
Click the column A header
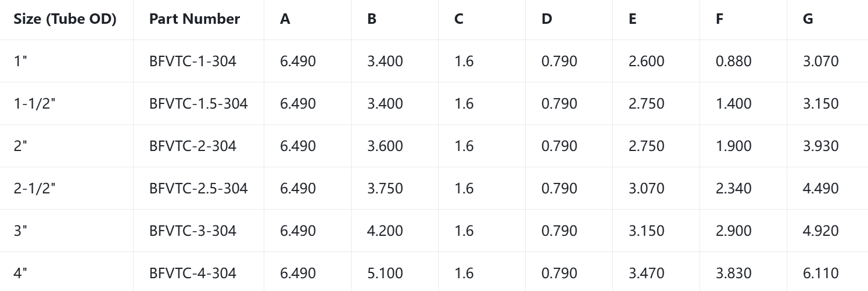pyautogui.click(x=285, y=19)
